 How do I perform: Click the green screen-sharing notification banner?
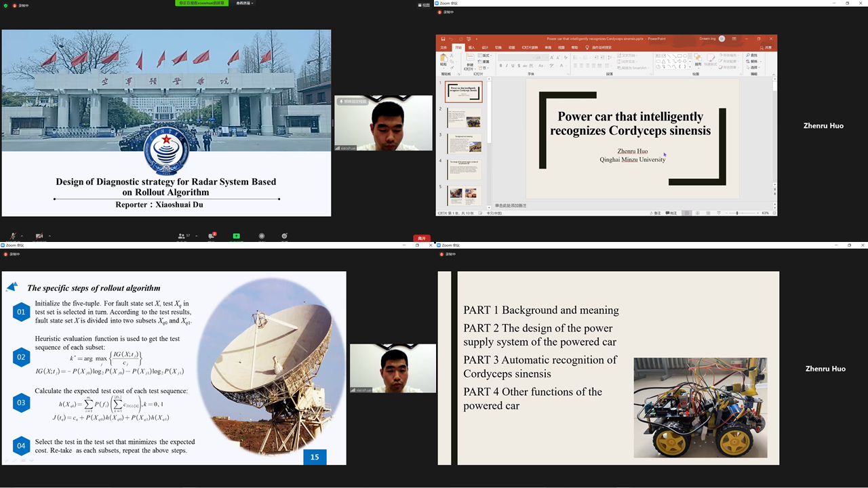pos(201,3)
